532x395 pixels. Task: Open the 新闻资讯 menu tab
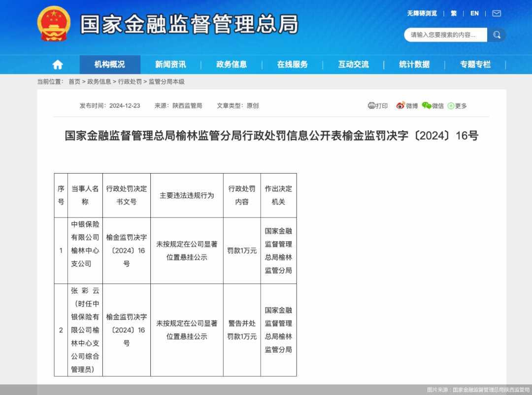click(170, 65)
